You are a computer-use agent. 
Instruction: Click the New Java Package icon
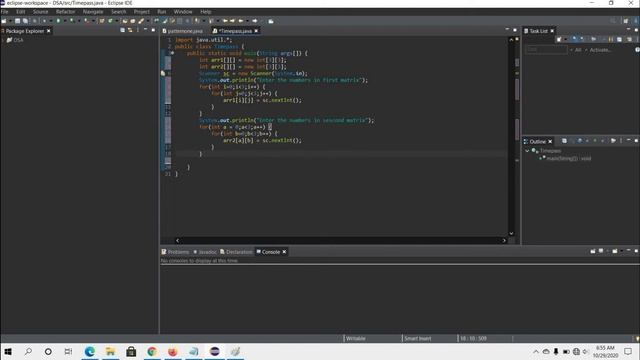(x=102, y=21)
